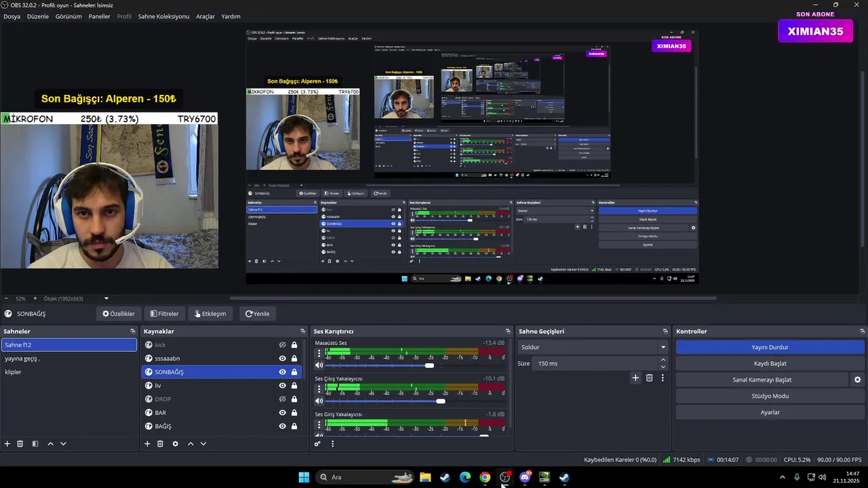868x488 pixels.
Task: Open the Araçlar menu
Action: pyautogui.click(x=205, y=16)
